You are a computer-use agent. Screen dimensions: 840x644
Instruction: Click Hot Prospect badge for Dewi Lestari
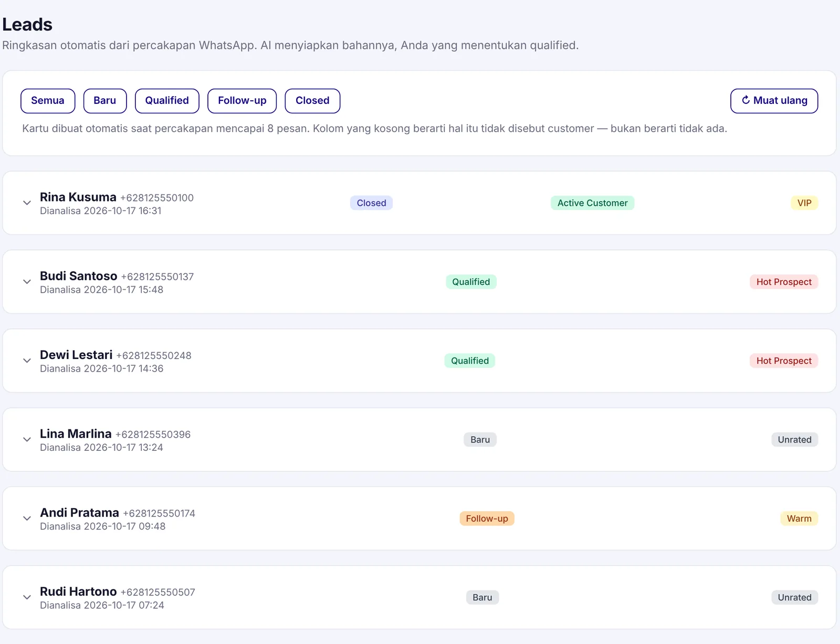pos(784,361)
